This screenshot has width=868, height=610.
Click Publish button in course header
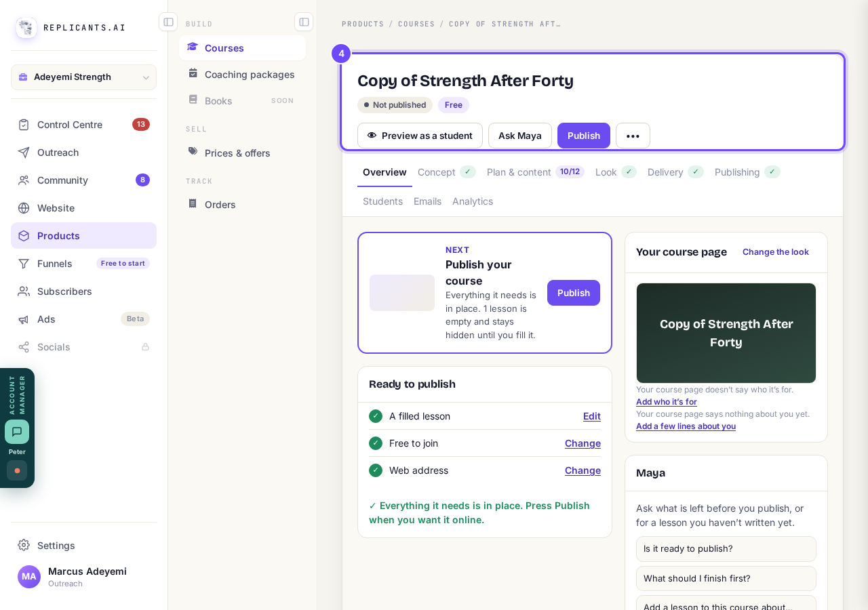[584, 136]
